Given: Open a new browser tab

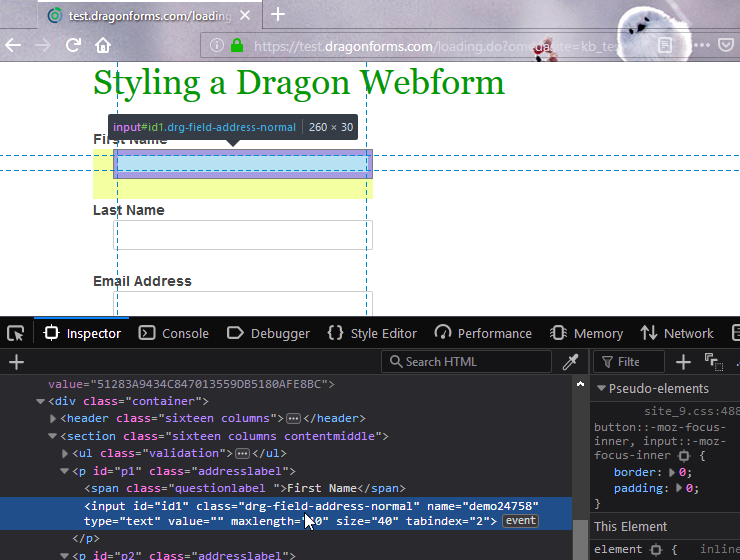Looking at the screenshot, I should click(278, 14).
